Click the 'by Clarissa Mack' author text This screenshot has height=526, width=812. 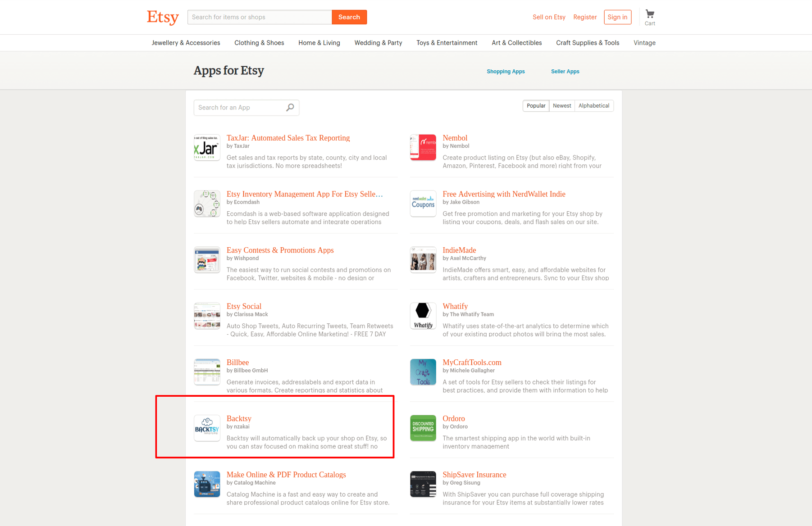[247, 314]
